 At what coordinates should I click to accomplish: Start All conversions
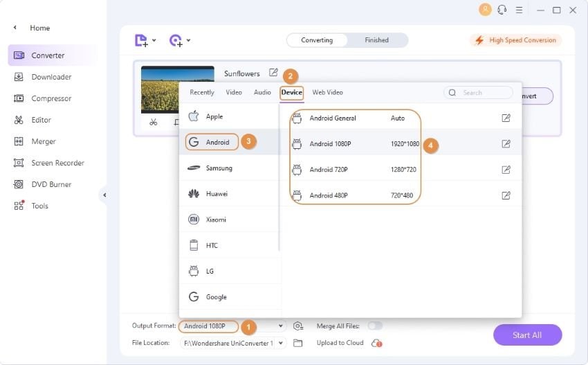click(527, 335)
